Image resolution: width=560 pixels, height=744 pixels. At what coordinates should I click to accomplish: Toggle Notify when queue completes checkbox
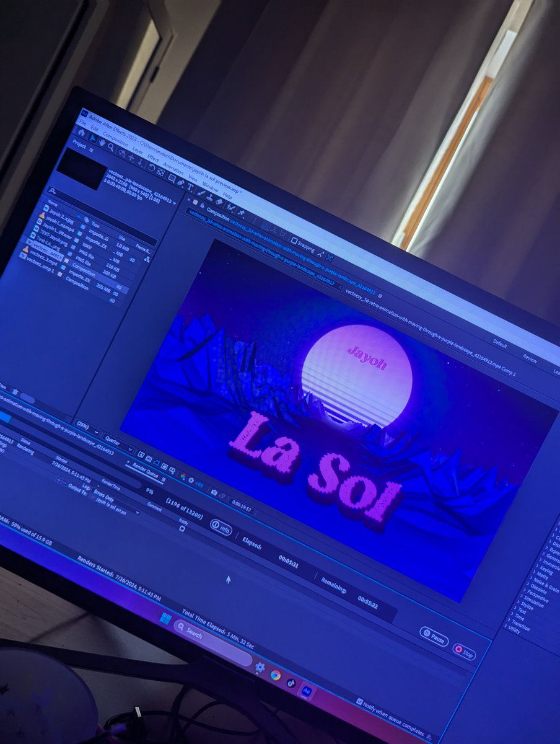coord(359,701)
